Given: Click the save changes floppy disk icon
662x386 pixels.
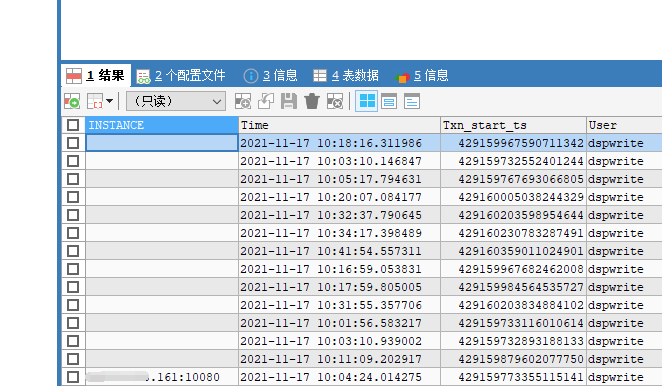Looking at the screenshot, I should pos(289,101).
